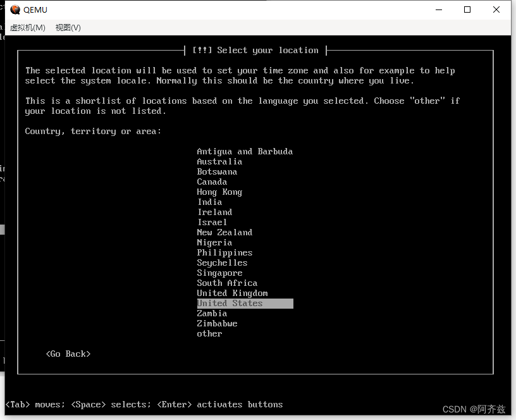Click the QEMU icon in the title bar
This screenshot has height=420, width=516.
point(15,9)
